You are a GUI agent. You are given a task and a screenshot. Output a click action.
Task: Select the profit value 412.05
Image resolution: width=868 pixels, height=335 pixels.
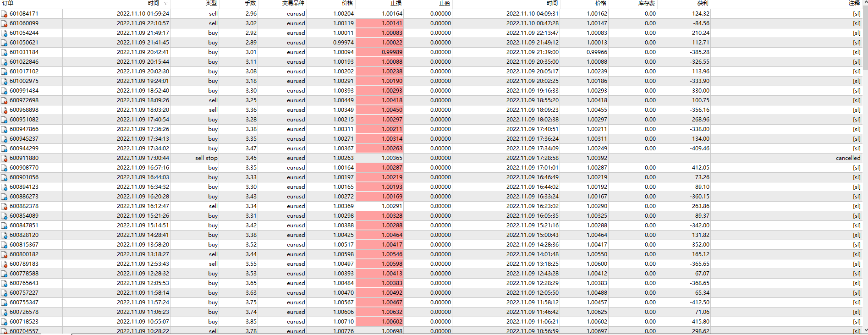[x=700, y=168]
